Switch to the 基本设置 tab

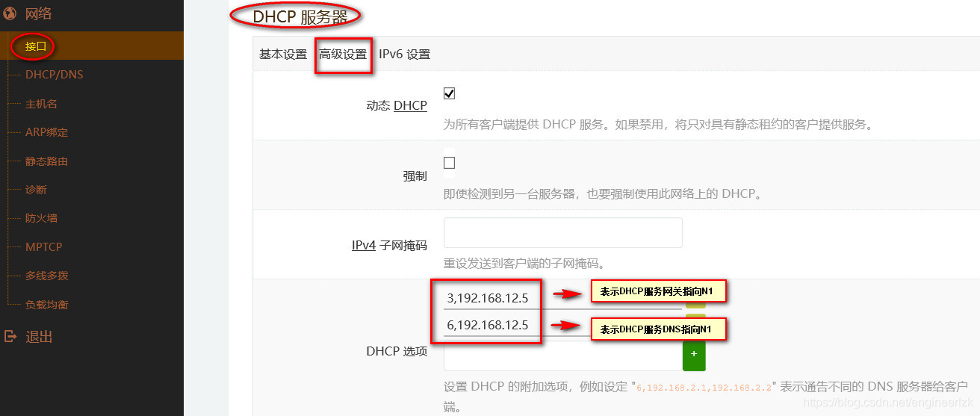click(x=283, y=54)
